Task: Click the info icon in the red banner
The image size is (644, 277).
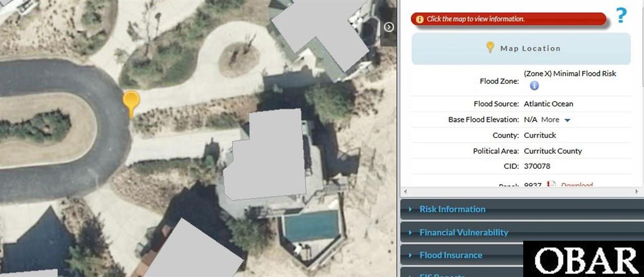Action: 420,19
